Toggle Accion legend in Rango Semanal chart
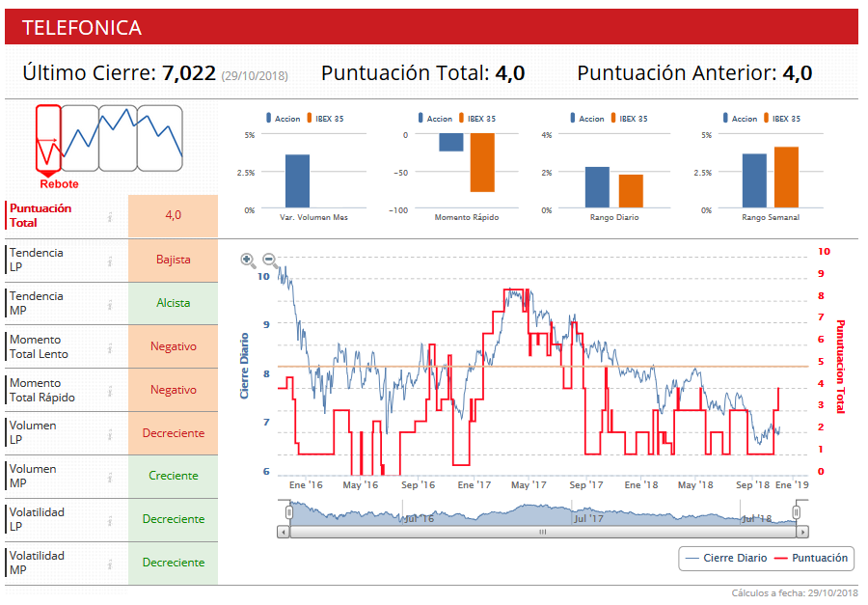868x605 pixels. click(x=740, y=118)
